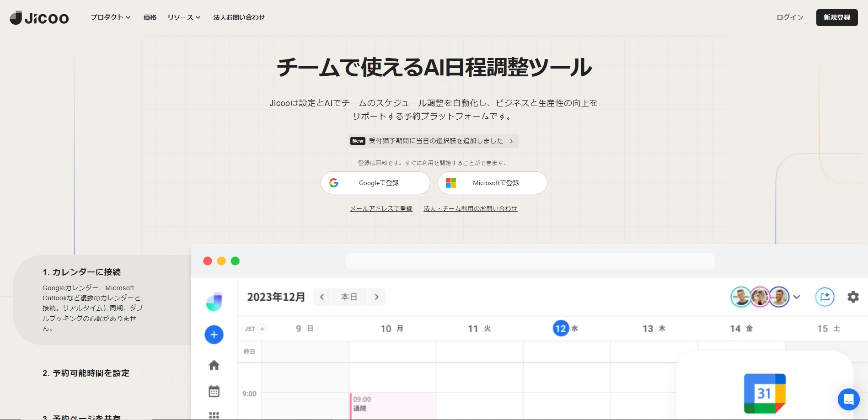Expand the プロダクト dropdown menu
The height and width of the screenshot is (420, 868).
tap(110, 17)
